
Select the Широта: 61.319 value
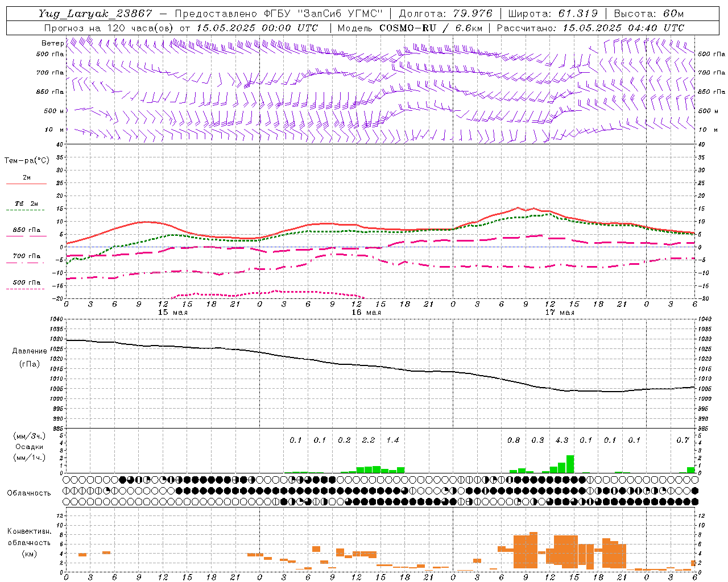point(552,14)
